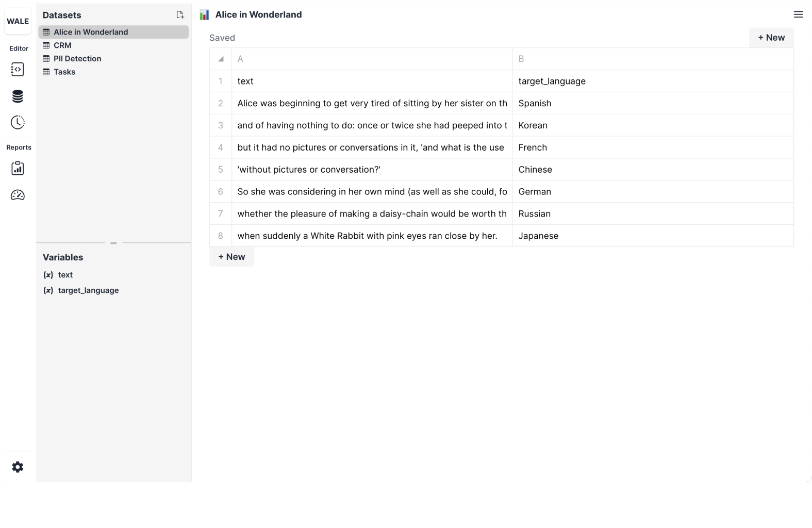Viewport: 812px width, 528px height.
Task: Click the Japanese cell
Action: (x=653, y=236)
